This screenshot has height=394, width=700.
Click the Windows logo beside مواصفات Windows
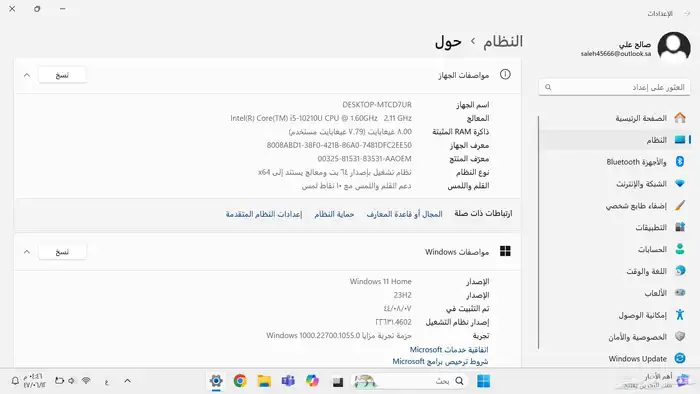click(505, 251)
